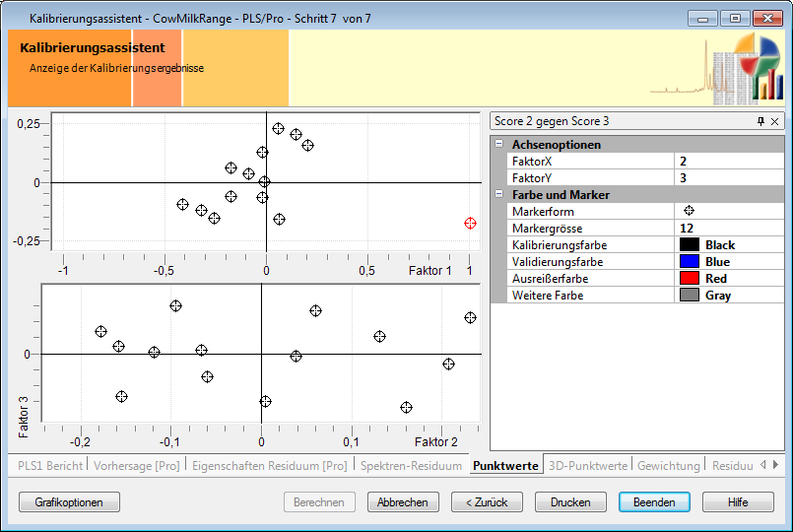Viewport: 793px width, 532px height.
Task: Click the black Kalibrierungsfarbe swatch
Action: (689, 245)
